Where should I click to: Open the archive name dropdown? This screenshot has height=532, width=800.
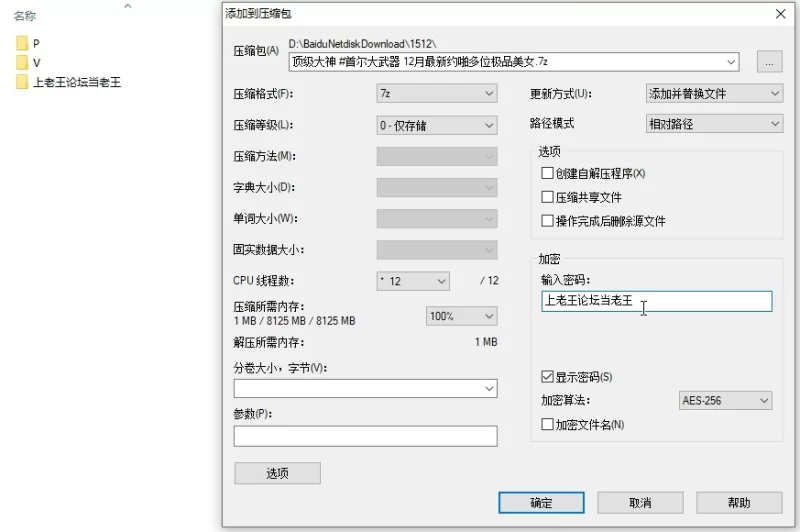click(x=731, y=62)
